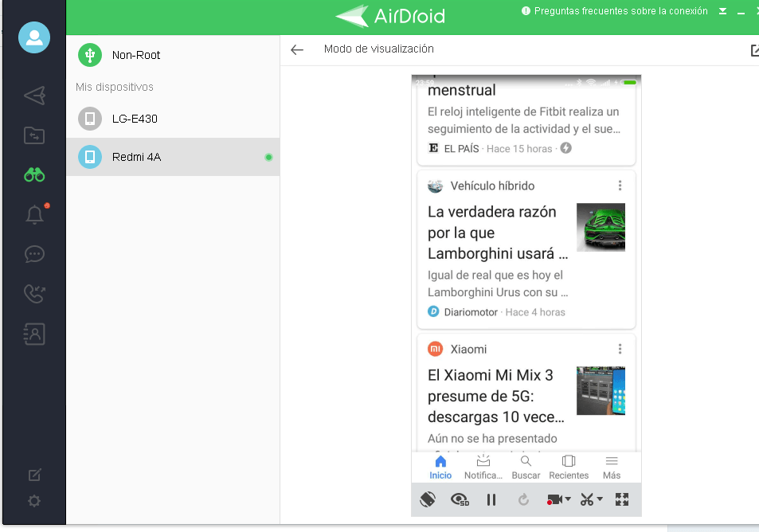Viewport: 759px width, 532px height.
Task: Open the call logs phone icon
Action: pos(34,294)
